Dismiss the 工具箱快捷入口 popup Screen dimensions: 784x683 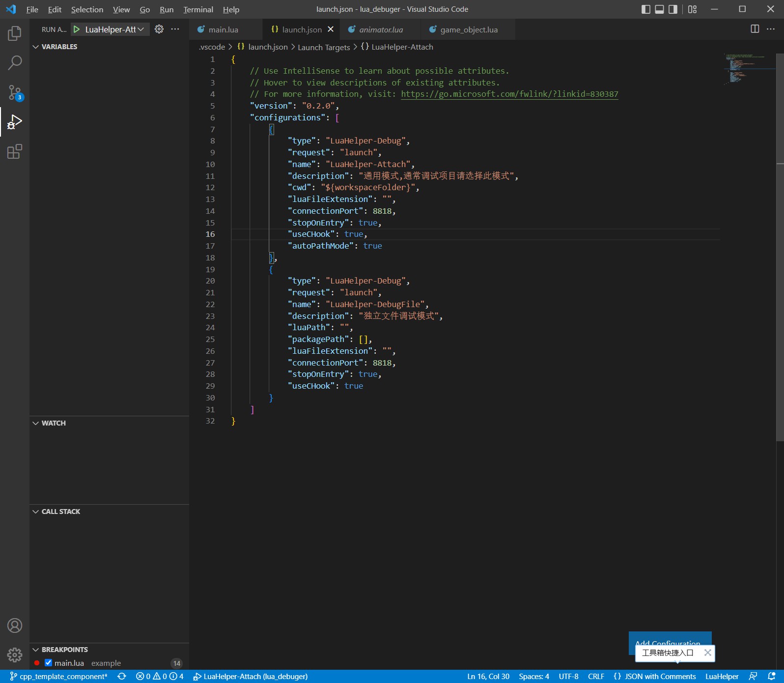point(707,653)
